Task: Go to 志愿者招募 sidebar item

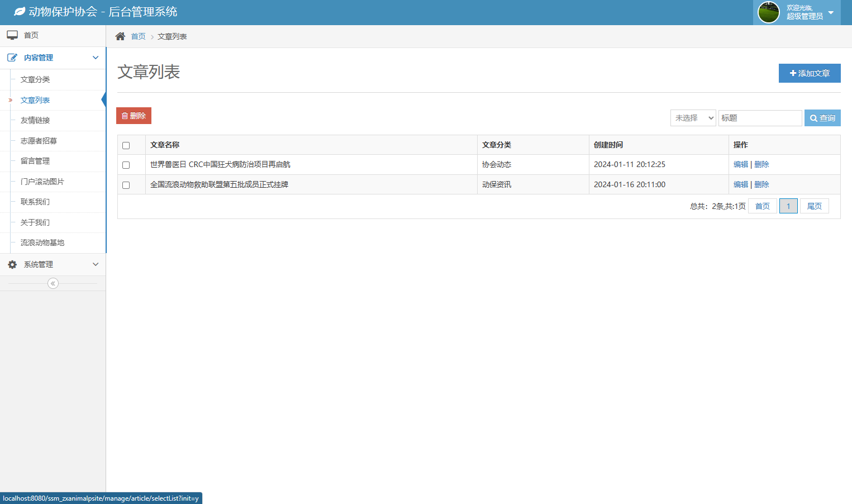Action: [x=39, y=141]
